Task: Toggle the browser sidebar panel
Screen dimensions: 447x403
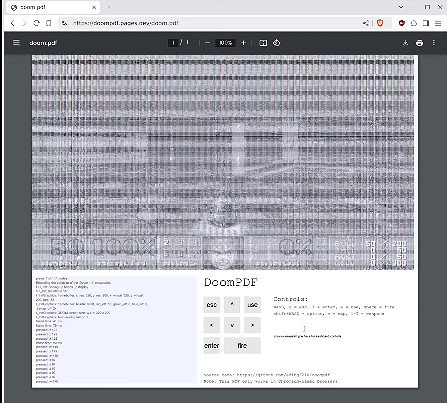Action: tap(426, 23)
